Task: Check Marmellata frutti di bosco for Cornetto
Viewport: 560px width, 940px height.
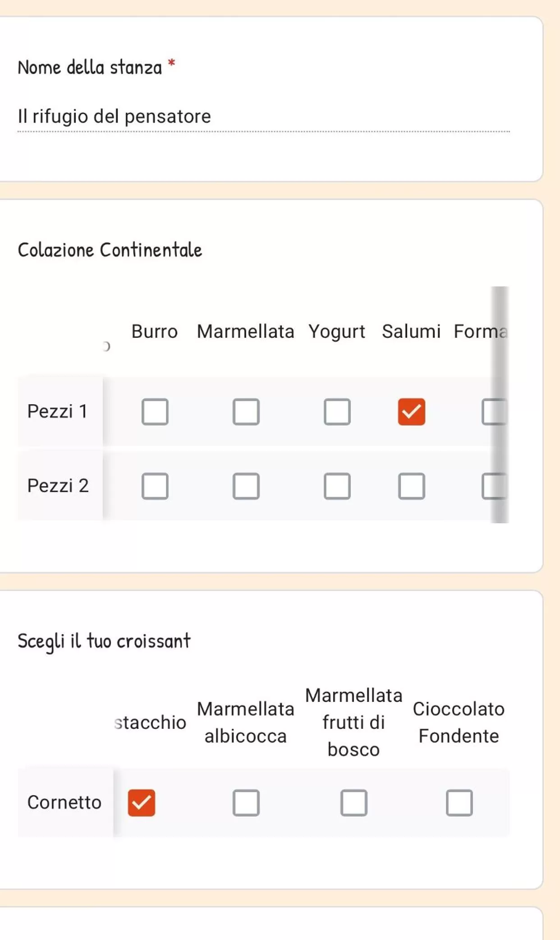Action: pos(353,802)
